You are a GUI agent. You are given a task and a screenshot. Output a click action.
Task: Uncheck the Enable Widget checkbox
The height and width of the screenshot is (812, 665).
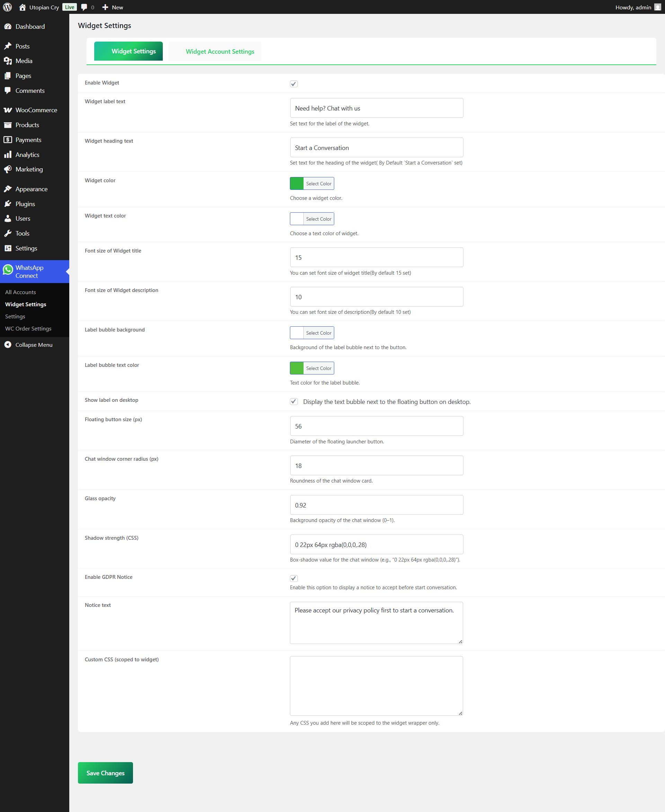click(294, 83)
